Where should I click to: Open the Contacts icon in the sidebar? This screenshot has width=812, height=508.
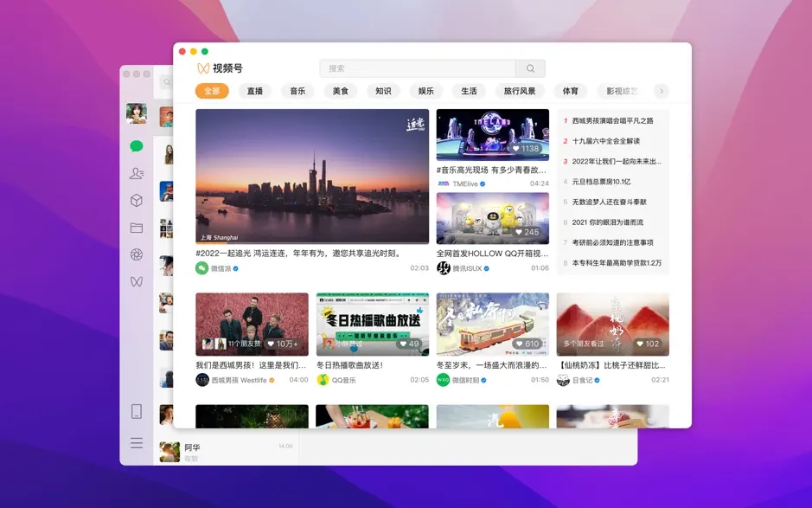[x=136, y=174]
